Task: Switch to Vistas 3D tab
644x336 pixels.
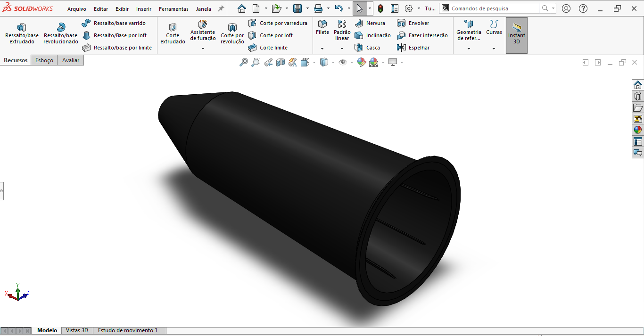Action: (77, 330)
